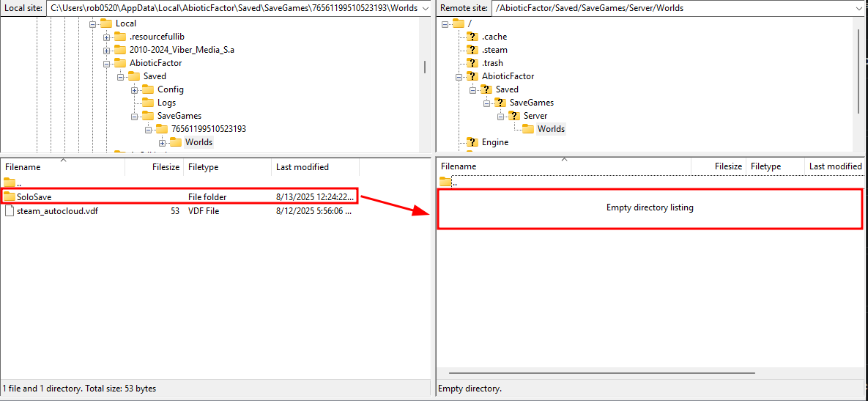Expand the Config folder node
This screenshot has height=401, width=868.
[x=135, y=90]
